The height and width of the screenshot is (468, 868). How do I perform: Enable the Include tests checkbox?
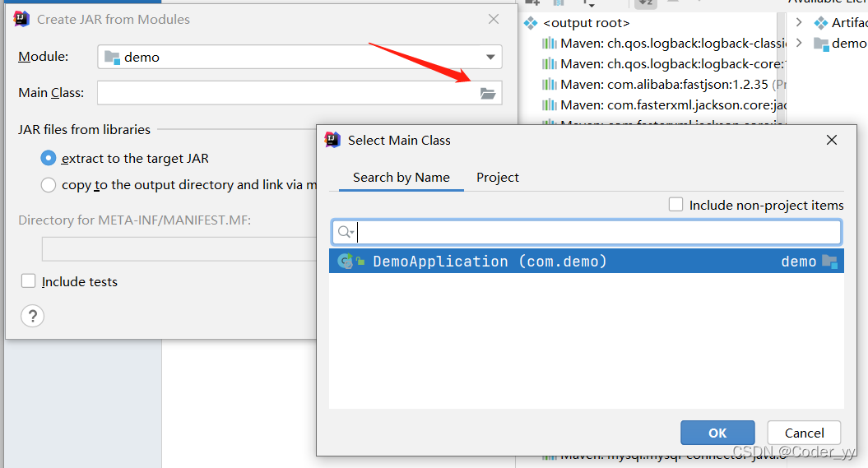[x=28, y=281]
